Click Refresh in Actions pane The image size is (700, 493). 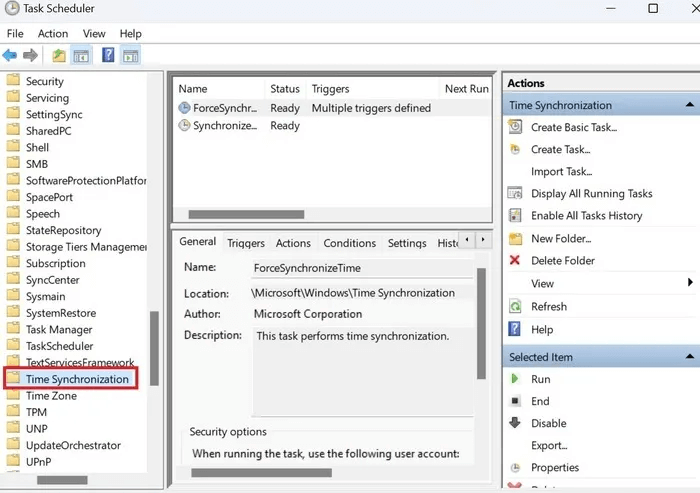point(549,306)
